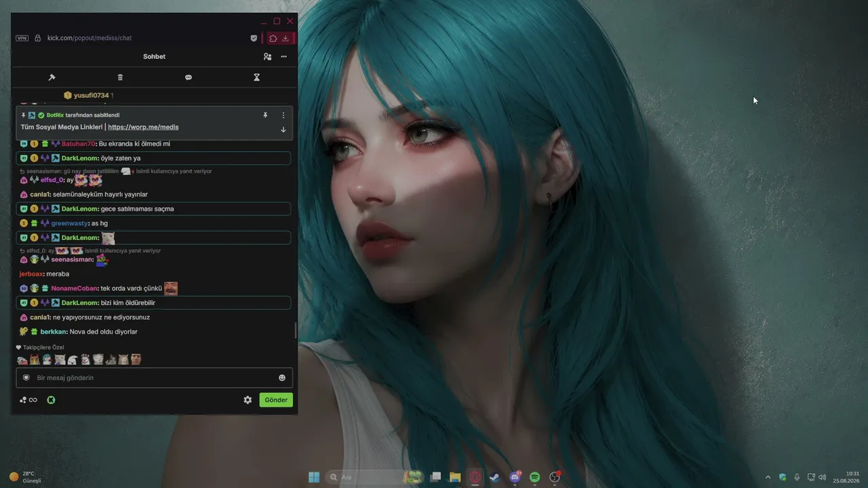Open the volume control in system tray
The width and height of the screenshot is (868, 488).
pyautogui.click(x=823, y=477)
